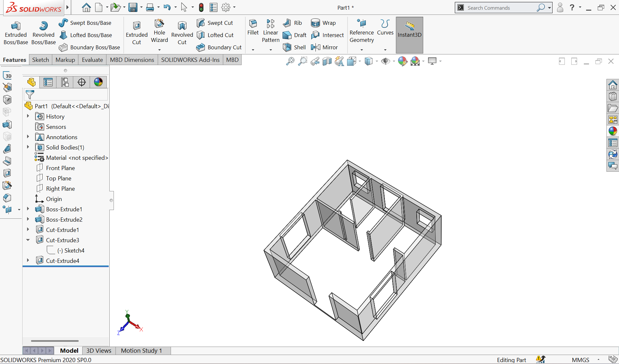Click the Rebuild traffic light icon

point(201,7)
